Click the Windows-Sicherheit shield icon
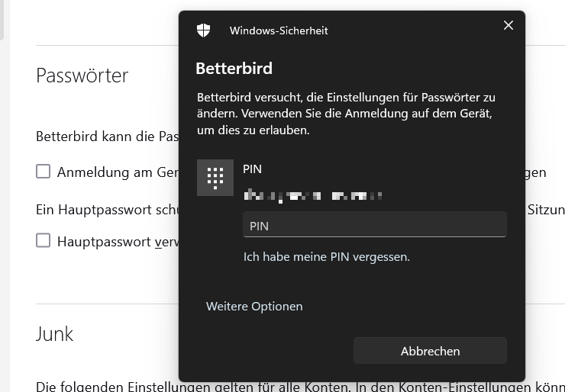565x392 pixels. point(204,31)
